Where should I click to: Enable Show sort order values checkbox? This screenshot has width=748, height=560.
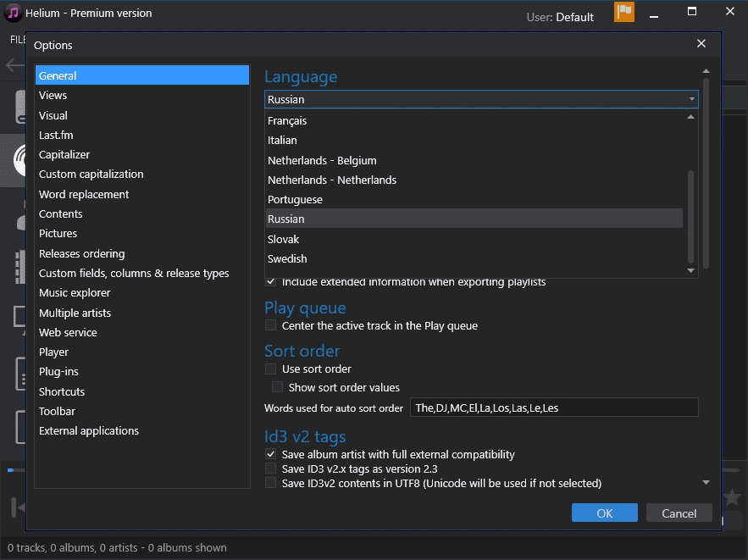277,387
